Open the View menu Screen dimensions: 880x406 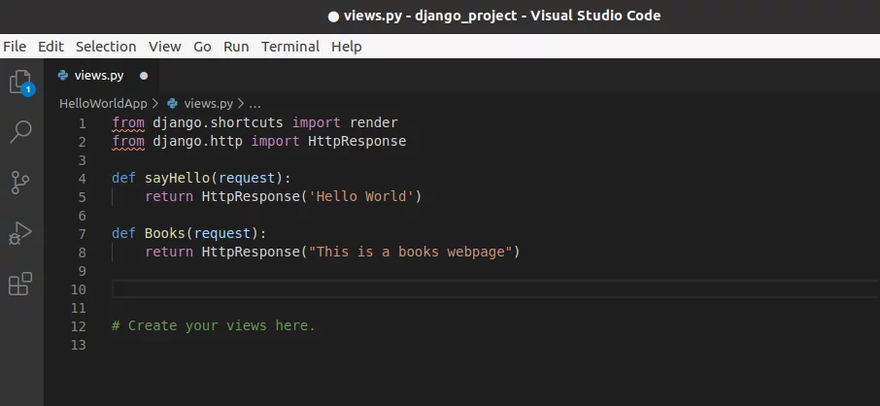(x=165, y=47)
